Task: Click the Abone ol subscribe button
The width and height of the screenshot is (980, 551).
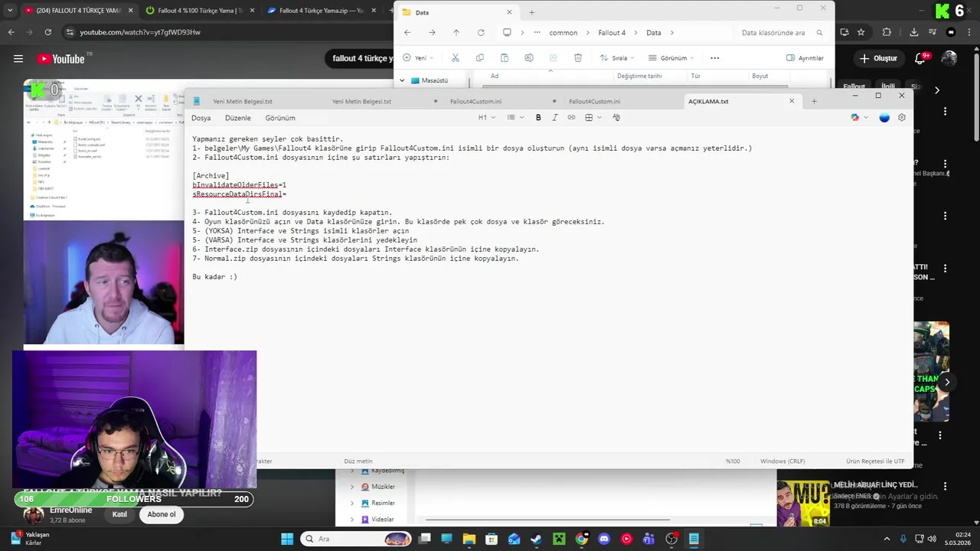Action: (162, 514)
